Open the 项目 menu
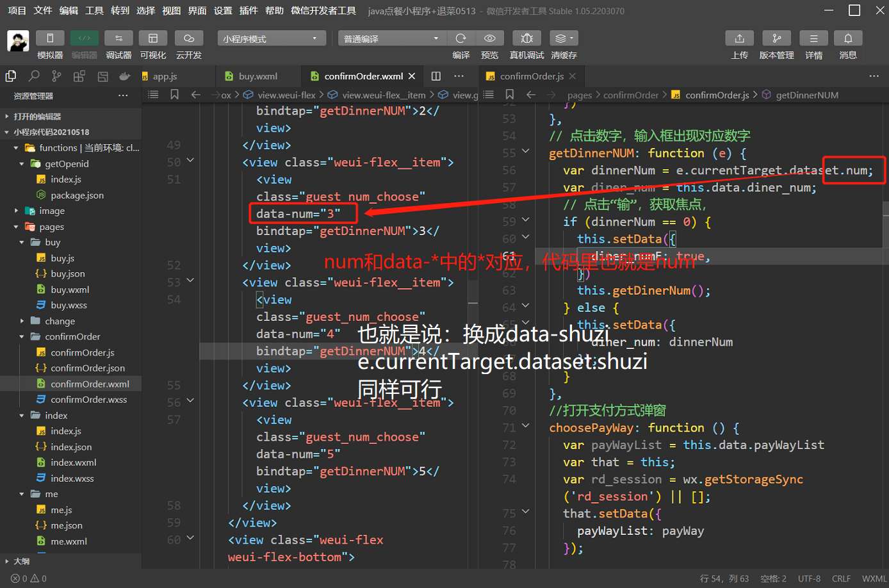 17,11
